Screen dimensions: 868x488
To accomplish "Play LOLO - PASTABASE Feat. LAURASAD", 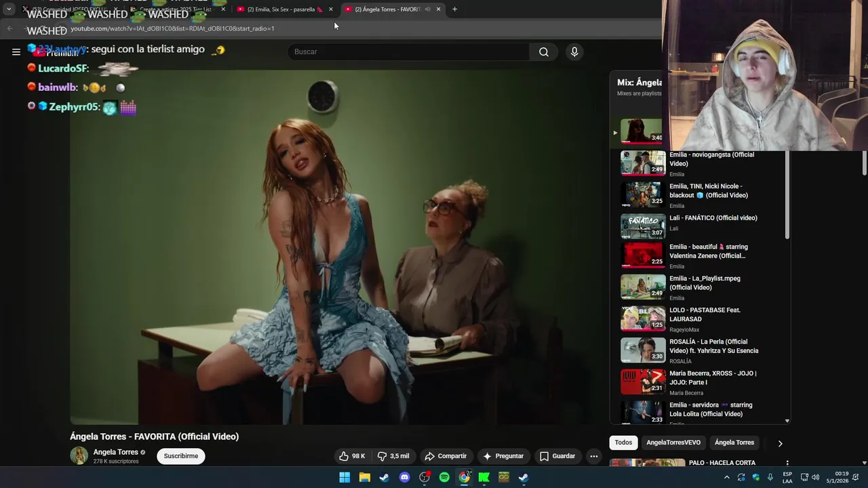I will coord(698,319).
